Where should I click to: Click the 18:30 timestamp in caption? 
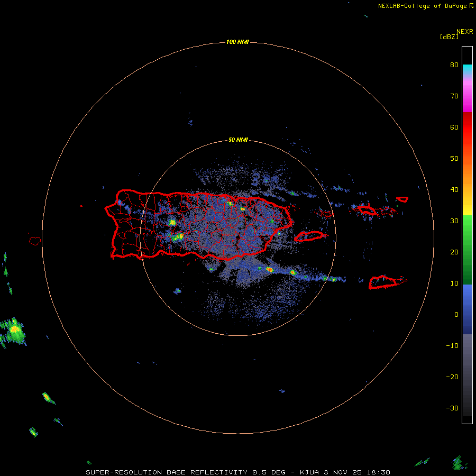click(x=378, y=472)
